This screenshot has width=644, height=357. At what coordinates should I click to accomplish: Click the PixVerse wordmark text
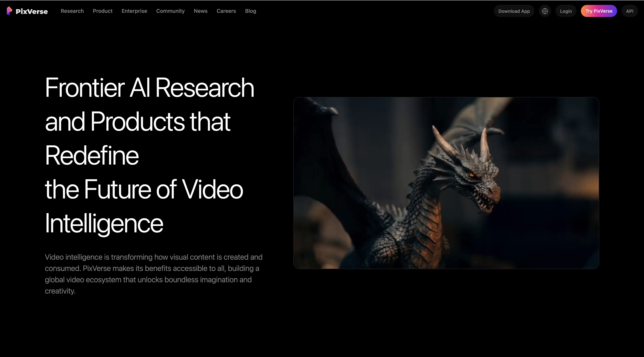(31, 11)
